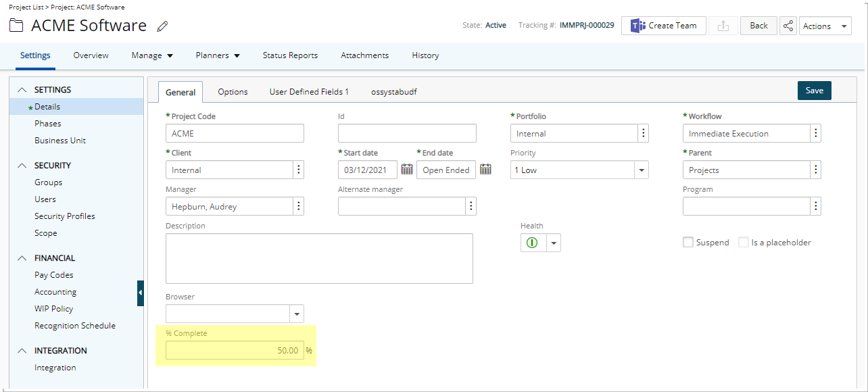Open Groups under Security

click(x=48, y=182)
